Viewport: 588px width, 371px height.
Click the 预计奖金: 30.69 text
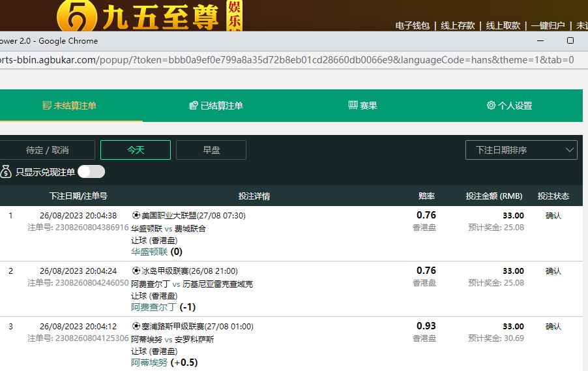tap(495, 338)
